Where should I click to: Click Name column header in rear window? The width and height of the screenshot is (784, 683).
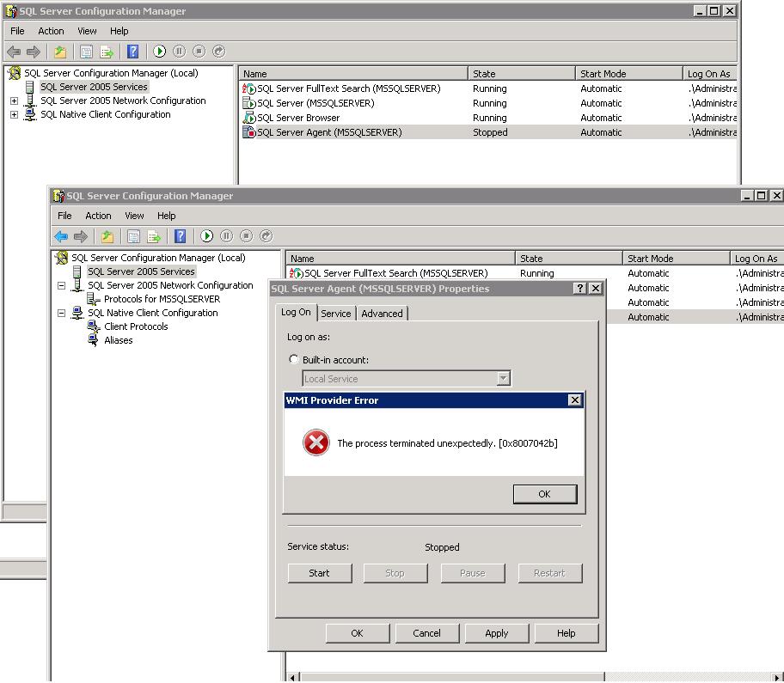(x=353, y=74)
